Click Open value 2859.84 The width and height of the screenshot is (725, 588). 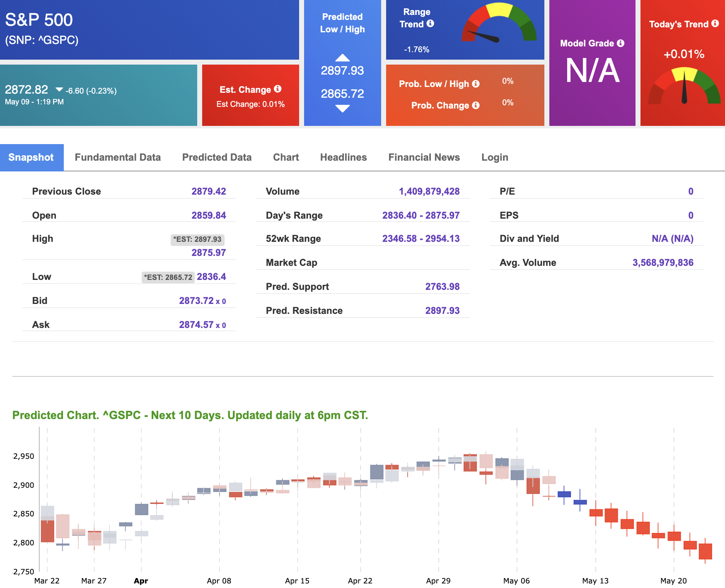coord(209,215)
